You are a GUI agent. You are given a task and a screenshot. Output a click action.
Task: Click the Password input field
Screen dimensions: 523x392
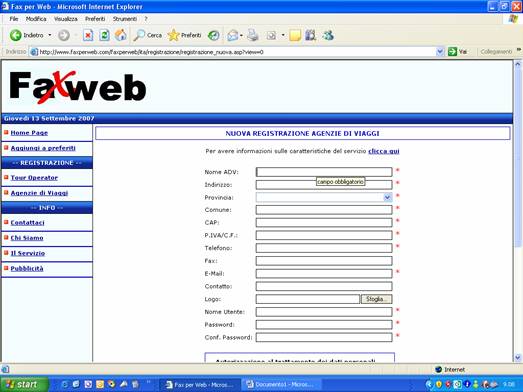click(x=324, y=325)
